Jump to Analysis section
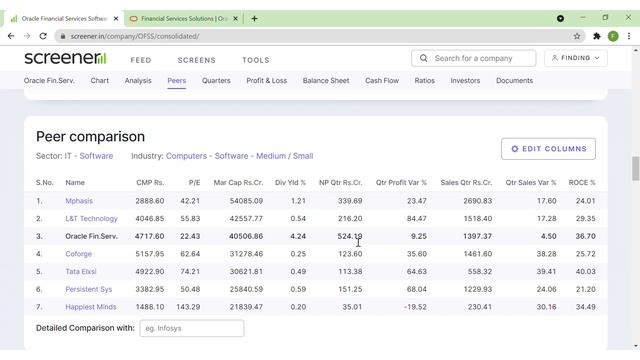Image resolution: width=640 pixels, height=360 pixels. [x=138, y=80]
